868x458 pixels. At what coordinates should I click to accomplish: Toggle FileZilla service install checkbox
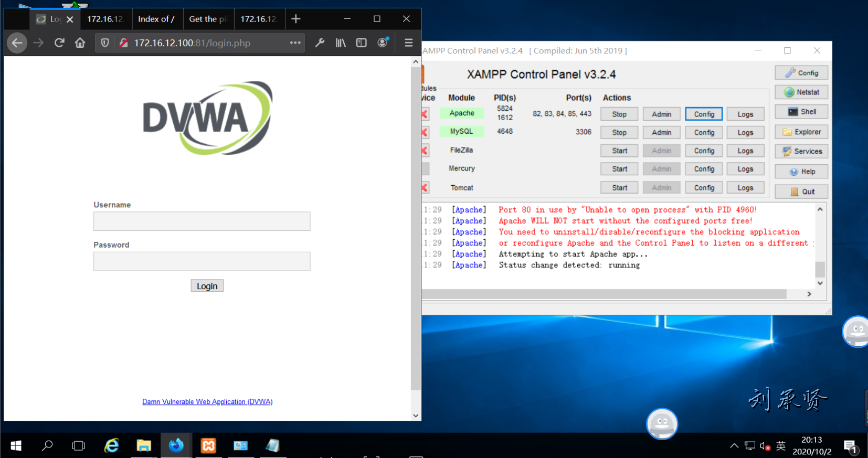point(425,151)
